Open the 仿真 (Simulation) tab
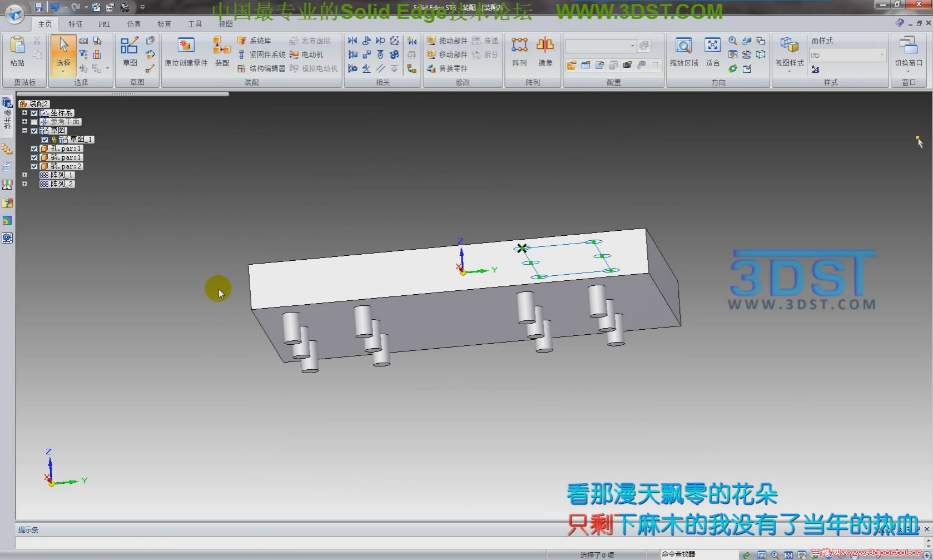Screen dimensions: 933x560 [x=134, y=24]
